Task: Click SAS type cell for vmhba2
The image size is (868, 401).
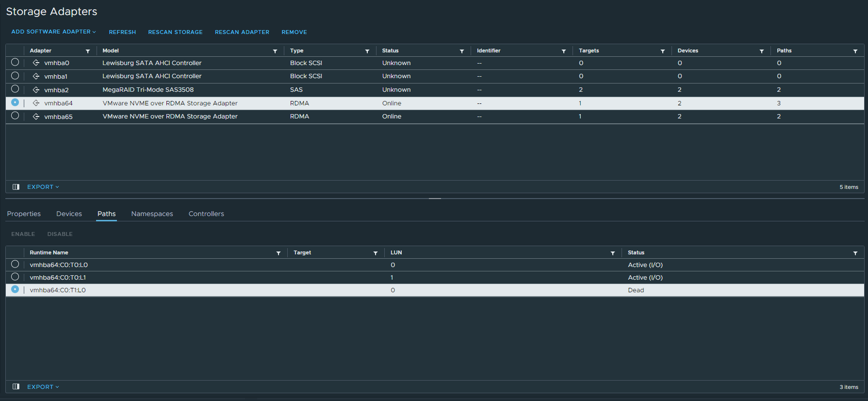Action: tap(296, 90)
